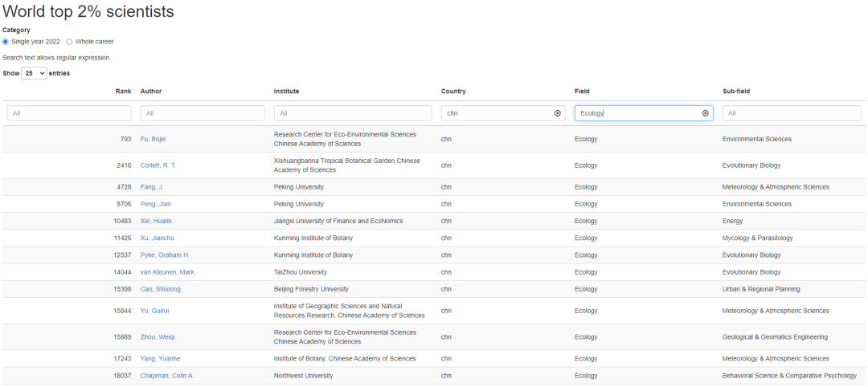Click 'Xishuangbanna Tropical Botanical Garden' institute cell

[x=347, y=165]
